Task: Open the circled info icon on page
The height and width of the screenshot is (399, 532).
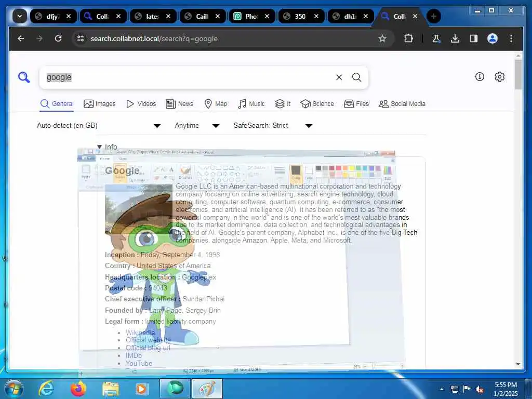Action: (480, 77)
